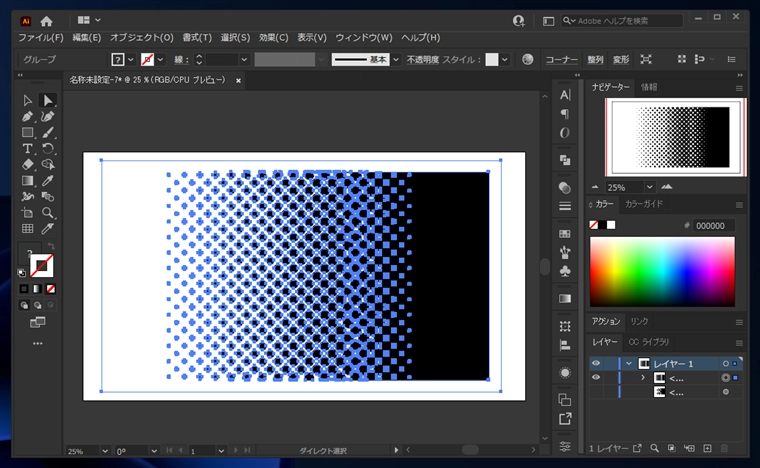Select the Rectangular Grid tool

[27, 229]
